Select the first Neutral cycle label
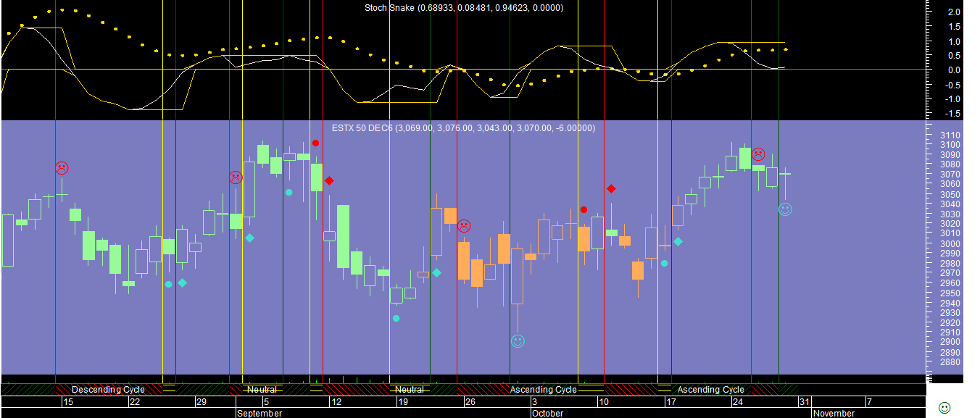This screenshot has width=980, height=418. click(x=262, y=390)
